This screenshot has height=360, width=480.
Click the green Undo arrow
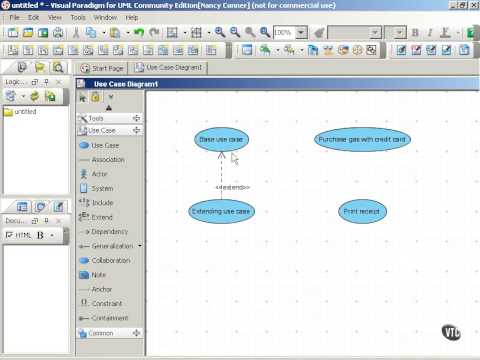point(139,32)
